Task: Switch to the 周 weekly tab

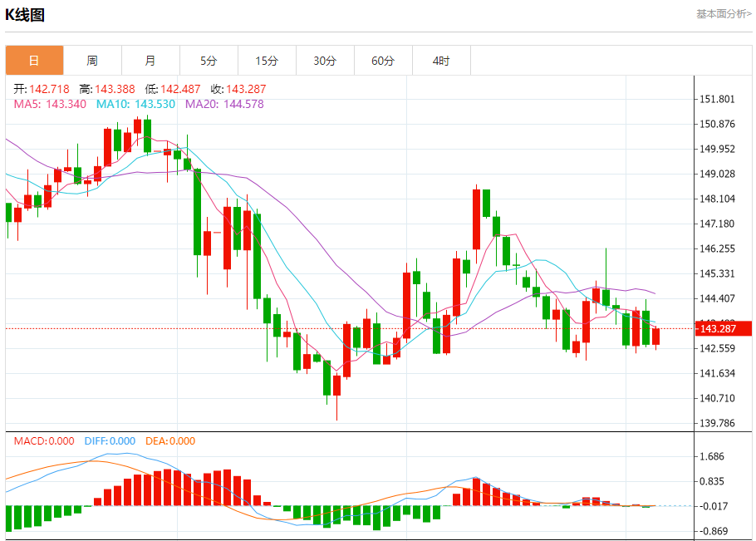Action: (x=92, y=61)
